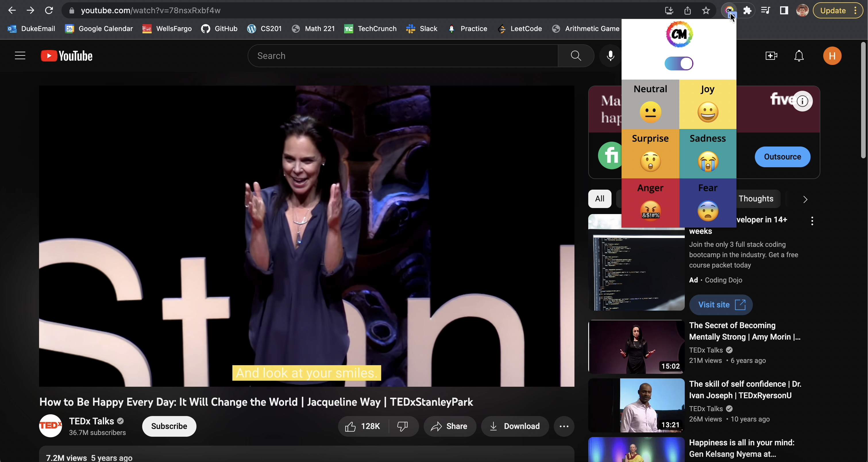Image resolution: width=868 pixels, height=462 pixels.
Task: Click the ad info circle icon
Action: (803, 101)
